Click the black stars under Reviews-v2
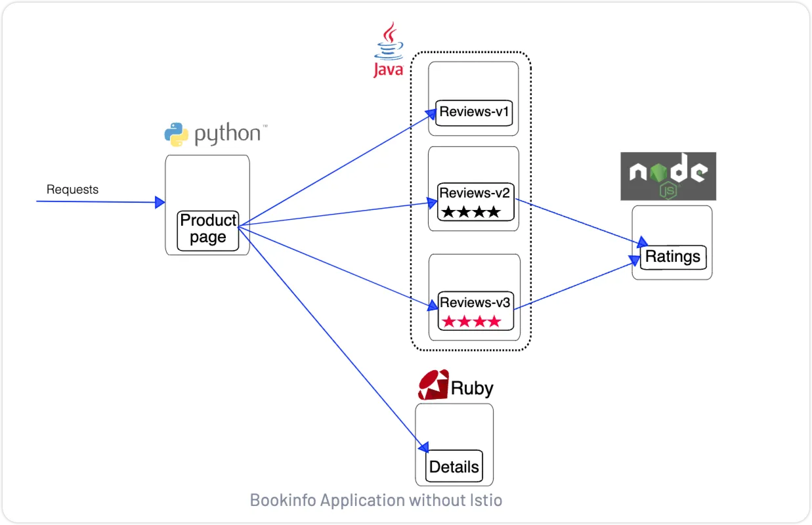The image size is (812, 525). (471, 212)
